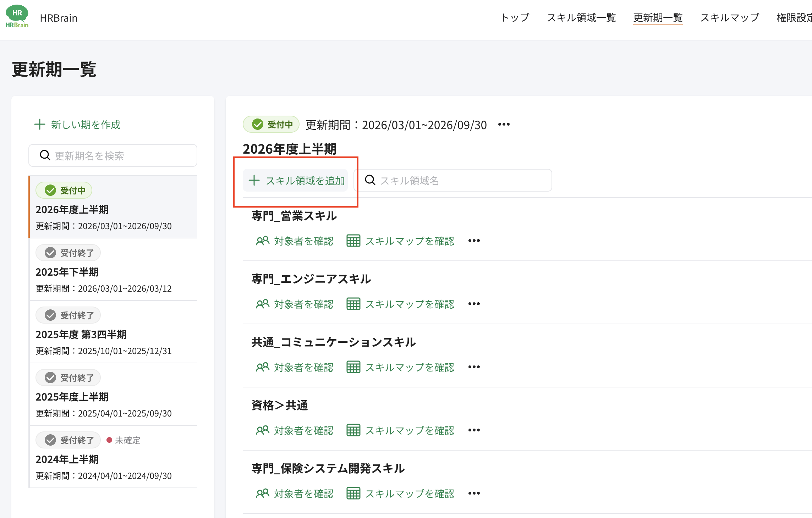Click the plus icon for 新しい期を作成
This screenshot has height=518, width=812.
point(40,125)
